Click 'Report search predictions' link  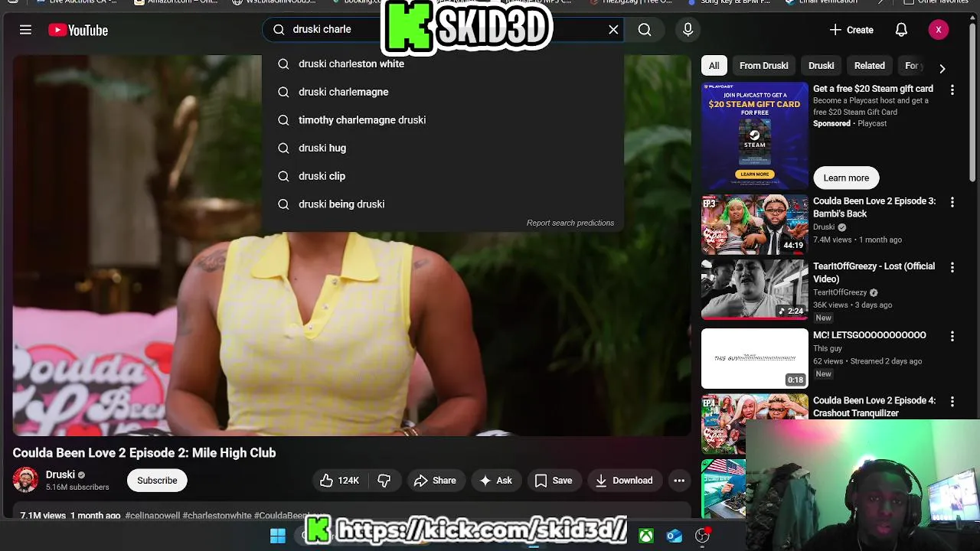570,223
